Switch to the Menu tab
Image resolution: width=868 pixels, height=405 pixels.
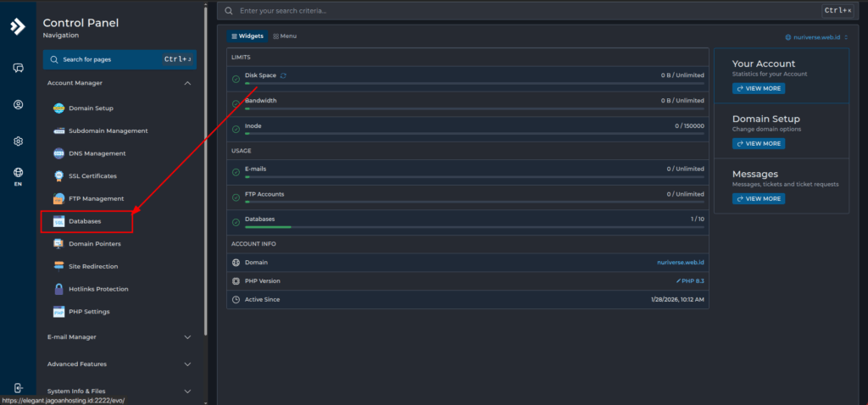point(285,36)
